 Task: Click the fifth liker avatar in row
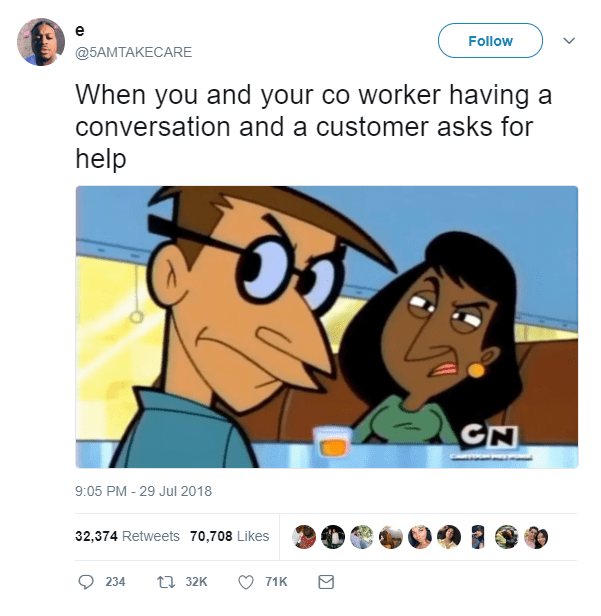click(420, 537)
